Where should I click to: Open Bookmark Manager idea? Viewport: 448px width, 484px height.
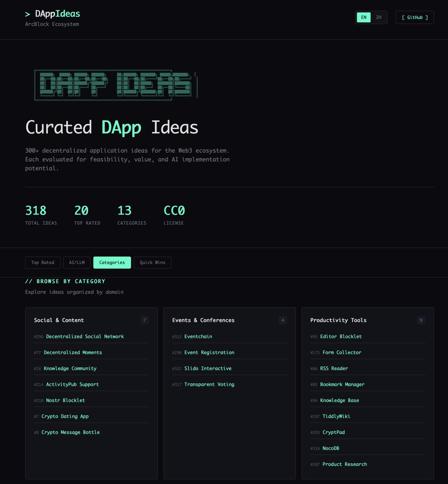tap(342, 384)
